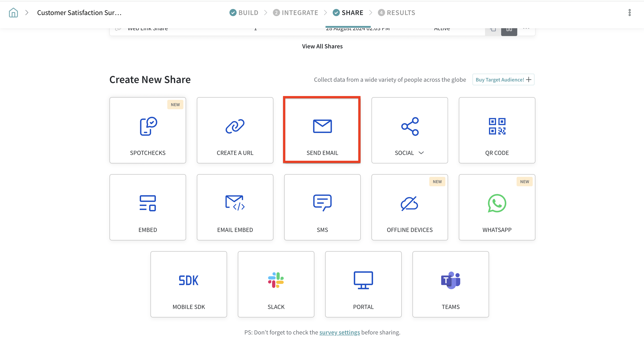The width and height of the screenshot is (644, 364).
Task: Click the Buy Target Audience button
Action: [x=503, y=79]
